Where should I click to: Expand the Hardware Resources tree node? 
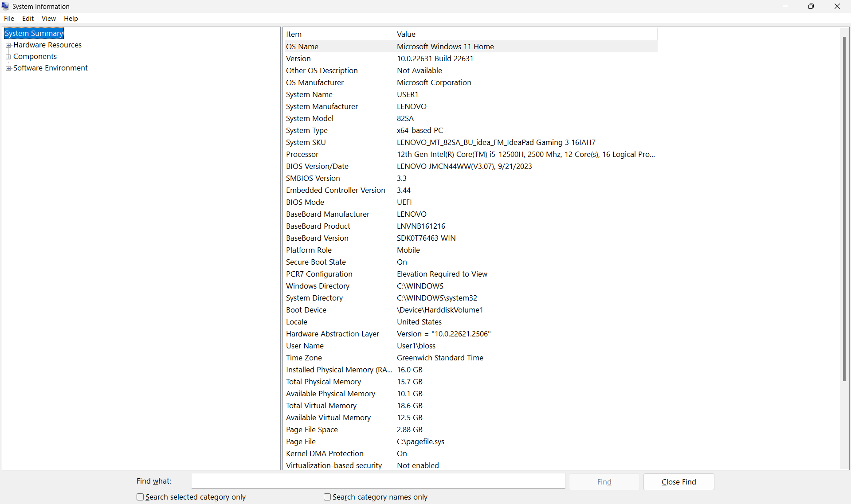tap(8, 45)
